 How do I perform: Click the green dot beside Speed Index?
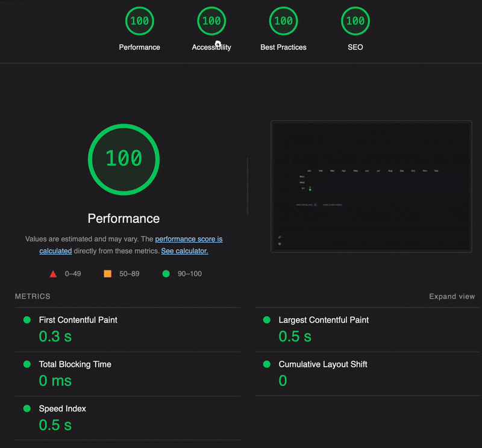(27, 408)
